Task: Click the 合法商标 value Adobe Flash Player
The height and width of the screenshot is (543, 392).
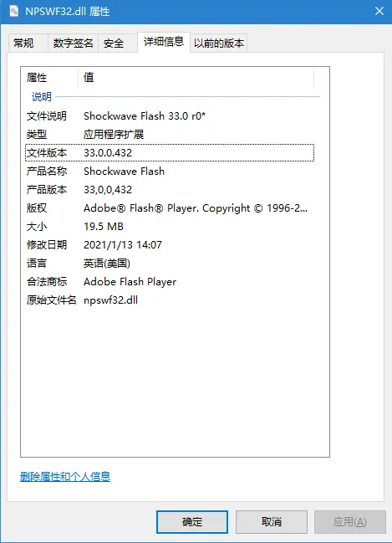Action: [x=130, y=282]
